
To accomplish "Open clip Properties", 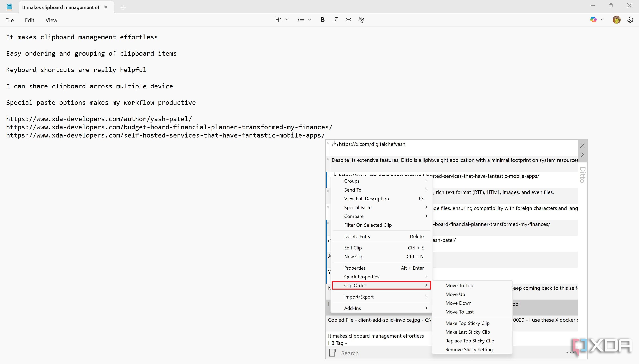I will coord(381,268).
